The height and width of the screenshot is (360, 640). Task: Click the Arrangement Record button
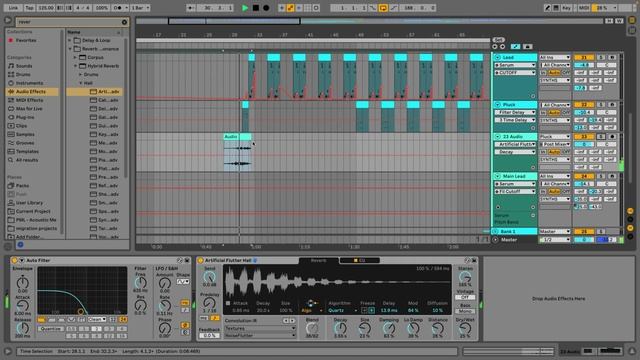click(266, 8)
